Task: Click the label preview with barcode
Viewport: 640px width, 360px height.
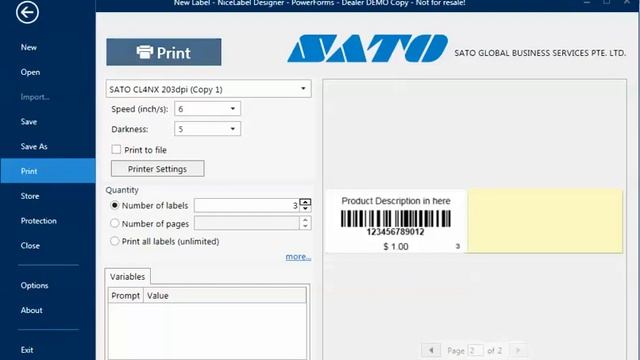Action: point(396,221)
